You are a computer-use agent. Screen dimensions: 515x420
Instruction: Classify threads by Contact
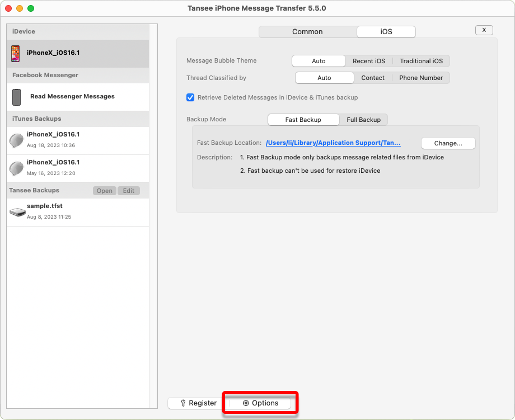(373, 78)
